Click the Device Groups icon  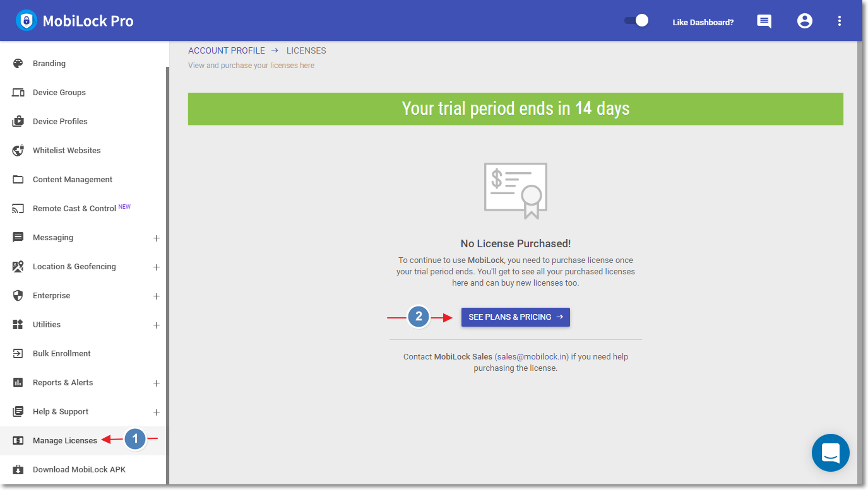coord(18,92)
